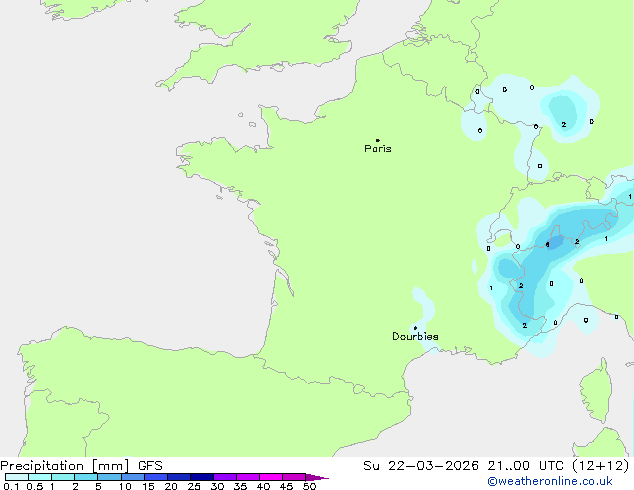634x490 pixels.
Task: Select the 5–10 mm legend swatch
Action: pyautogui.click(x=109, y=477)
